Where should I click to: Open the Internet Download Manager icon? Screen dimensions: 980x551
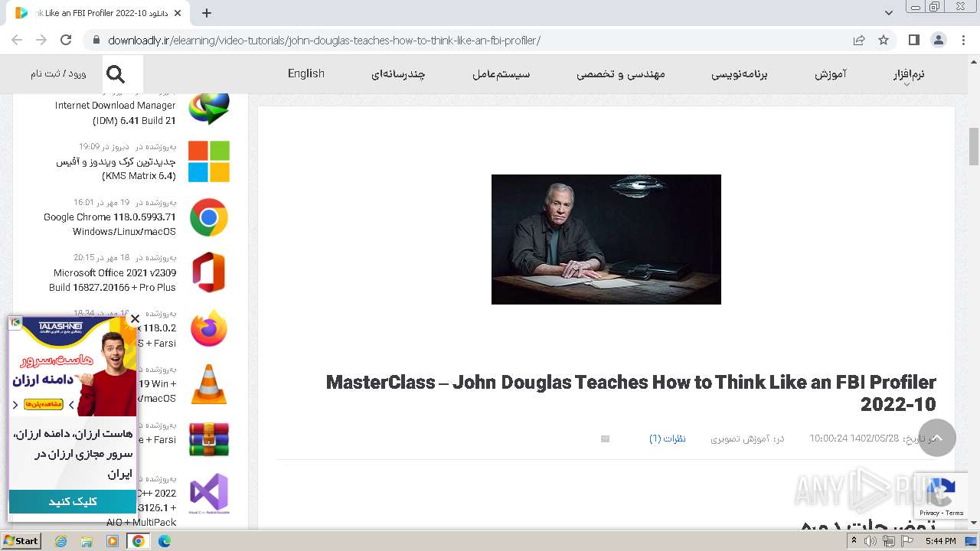click(x=209, y=107)
